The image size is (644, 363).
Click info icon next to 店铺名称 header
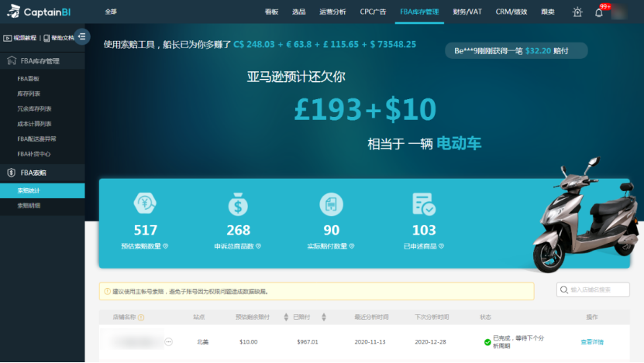click(141, 317)
